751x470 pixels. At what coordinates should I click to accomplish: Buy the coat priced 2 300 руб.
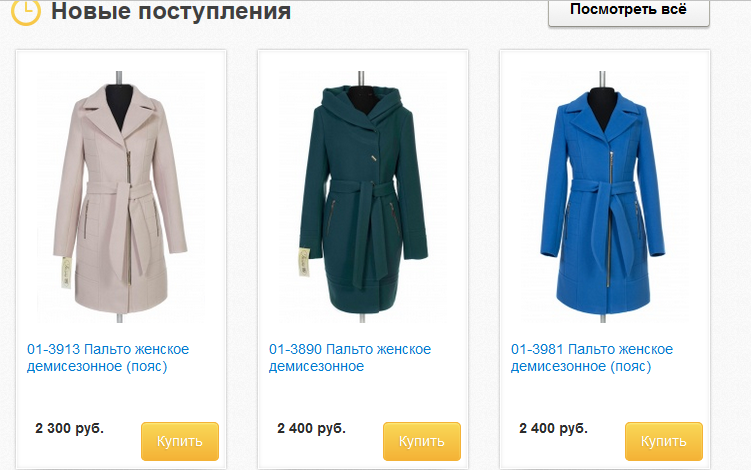pos(180,441)
